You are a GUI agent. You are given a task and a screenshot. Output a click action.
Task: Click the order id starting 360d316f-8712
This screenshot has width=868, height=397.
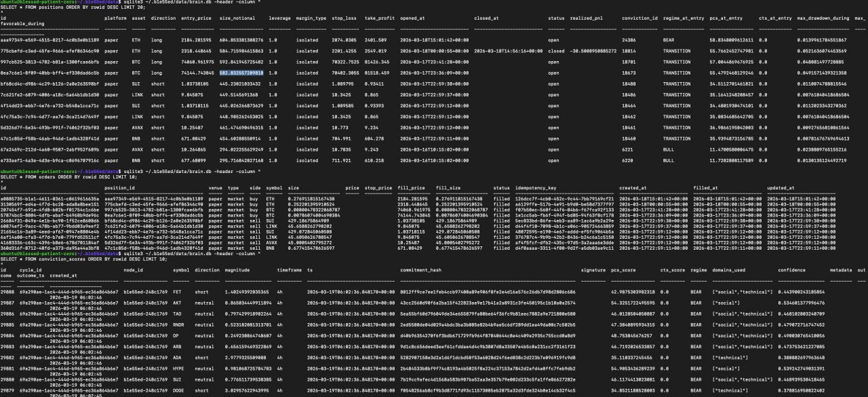click(x=50, y=248)
